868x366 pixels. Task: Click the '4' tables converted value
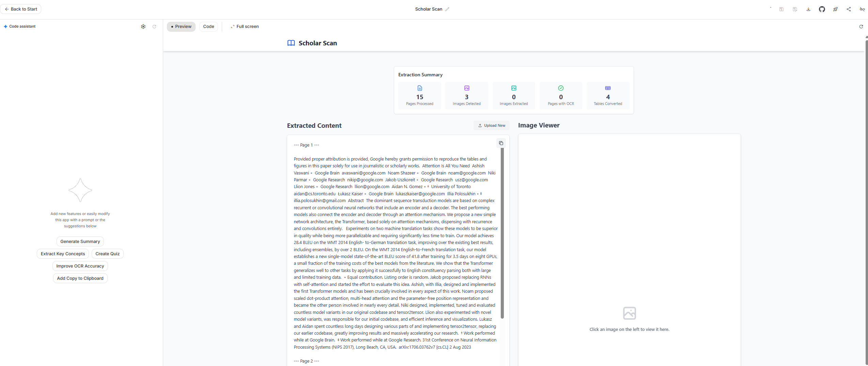pyautogui.click(x=608, y=97)
